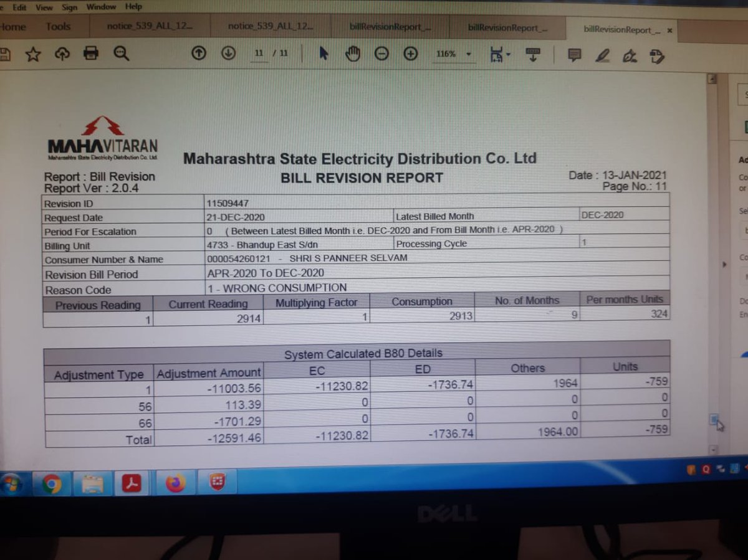Screen dimensions: 748x560
Task: Switch to the Tools tab
Action: pyautogui.click(x=58, y=27)
